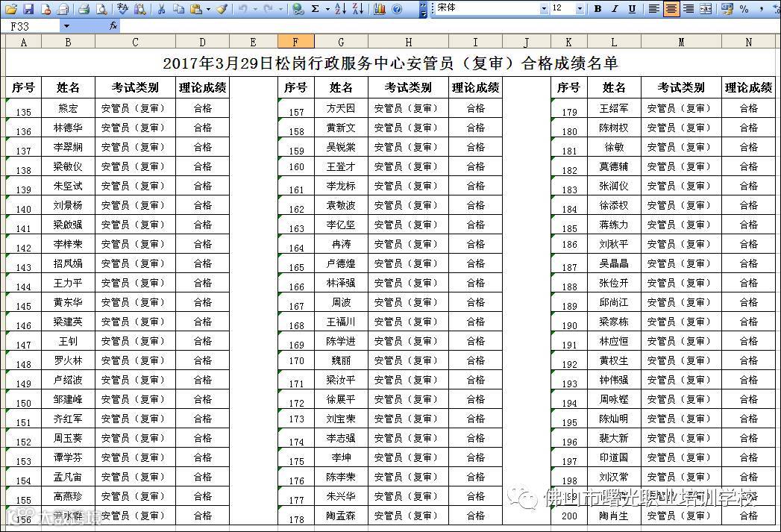Toggle the highlighted Center alignment

coord(671,8)
